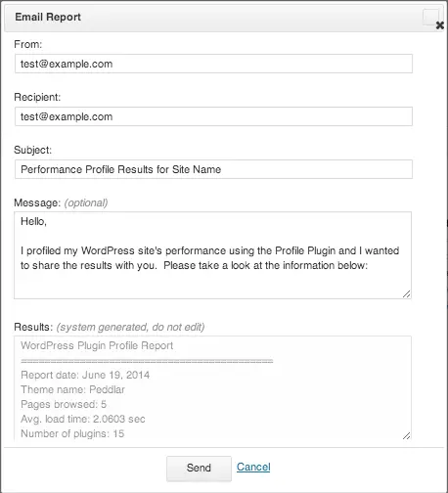Click the Message box resize handle
Viewport: 448px width, 493px height.
click(x=406, y=293)
